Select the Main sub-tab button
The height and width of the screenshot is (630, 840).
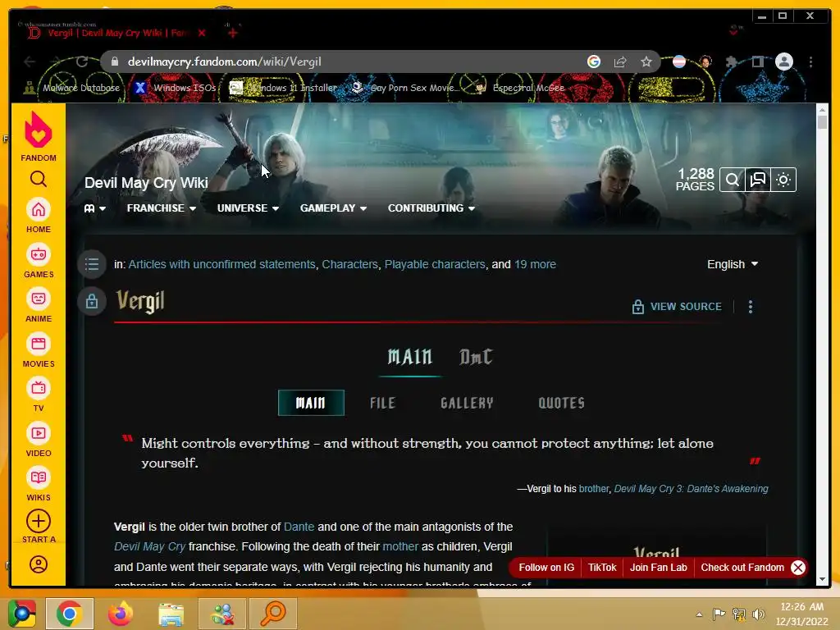point(311,403)
